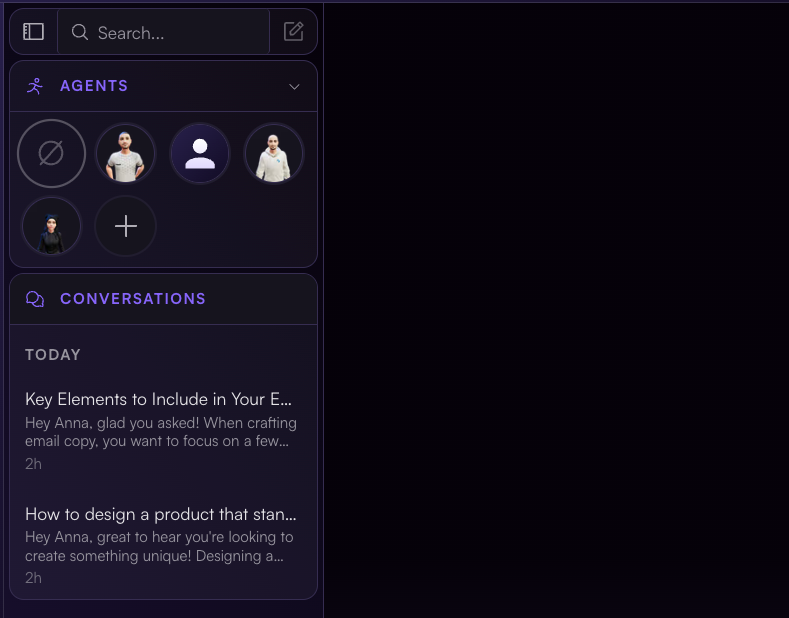
Task: Select the no-agent empty-set circle
Action: 51,153
